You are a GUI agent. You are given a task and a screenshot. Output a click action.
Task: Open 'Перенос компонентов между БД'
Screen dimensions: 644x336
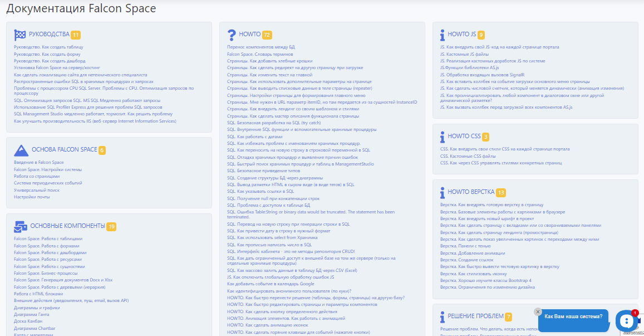click(x=261, y=47)
